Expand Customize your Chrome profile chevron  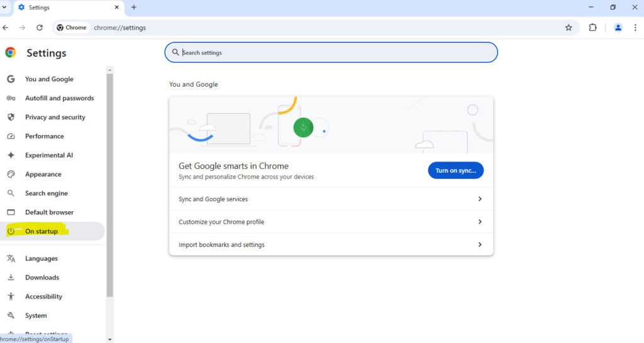click(x=480, y=222)
